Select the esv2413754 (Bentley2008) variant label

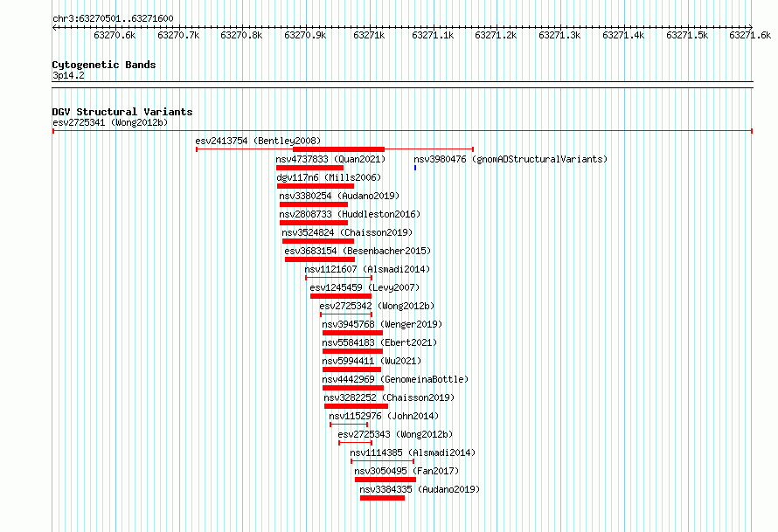258,141
